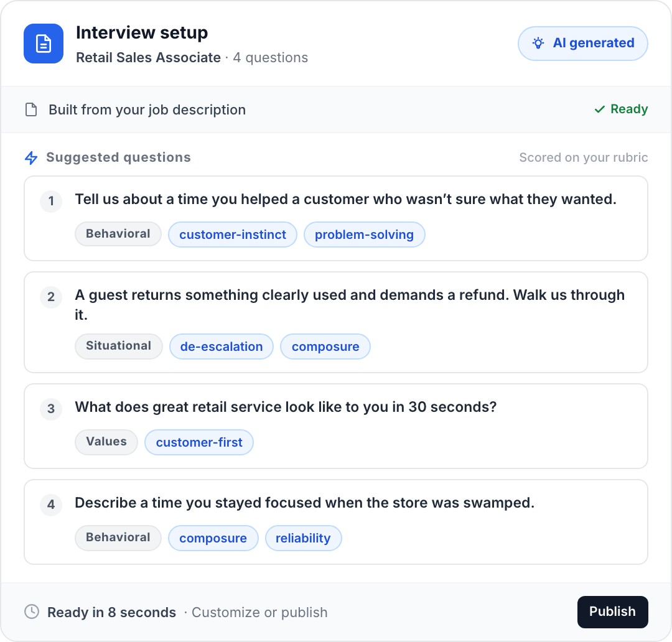Click the blue document icon in the header
This screenshot has height=642, width=672.
44,44
